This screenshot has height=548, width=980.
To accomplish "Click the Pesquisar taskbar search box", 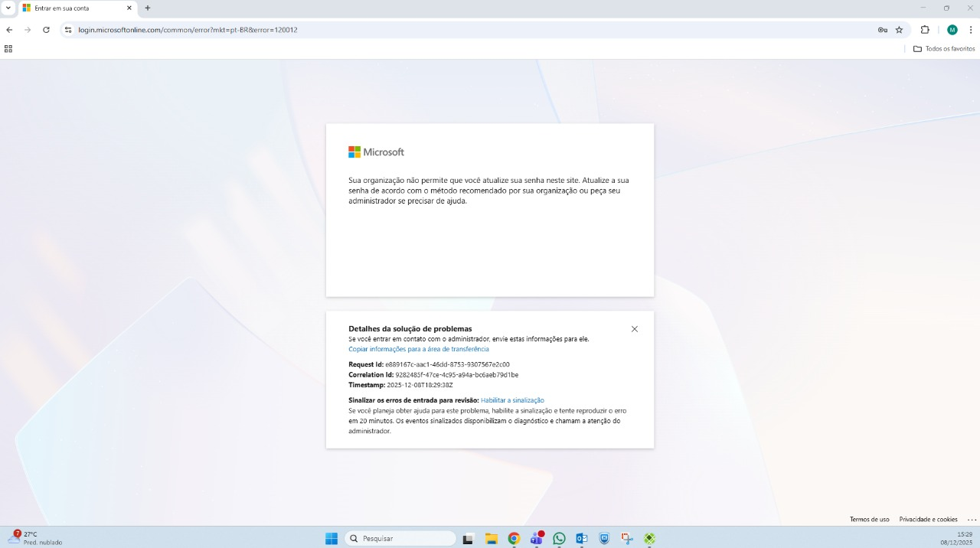I will click(x=400, y=539).
